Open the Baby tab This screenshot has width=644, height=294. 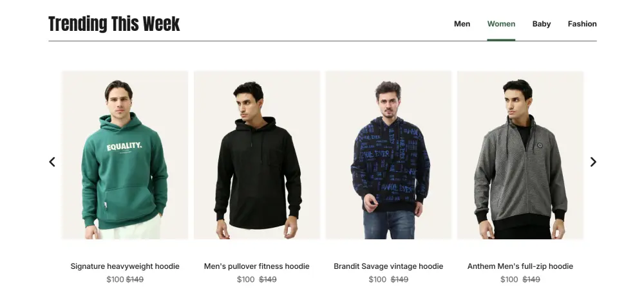click(542, 24)
